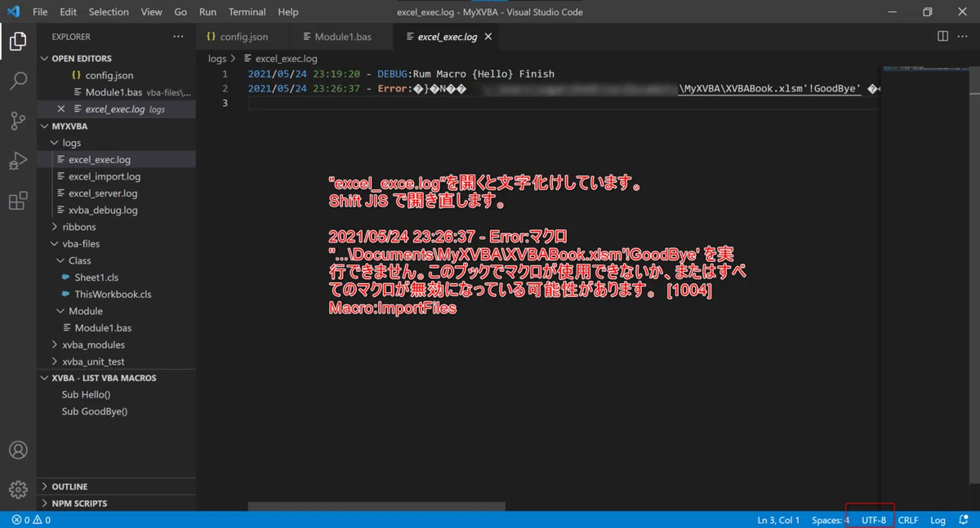Open editor More Actions ellipsis

point(964,37)
